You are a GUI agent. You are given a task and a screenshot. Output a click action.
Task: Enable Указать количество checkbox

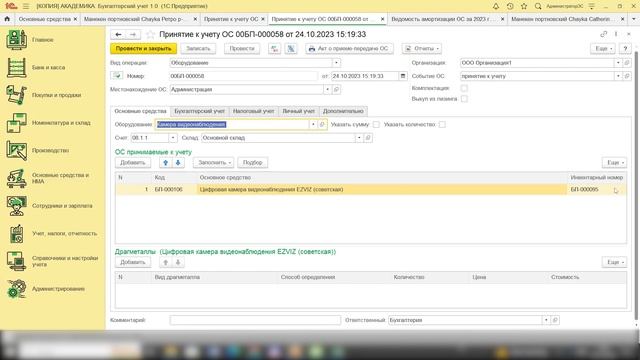(x=442, y=124)
